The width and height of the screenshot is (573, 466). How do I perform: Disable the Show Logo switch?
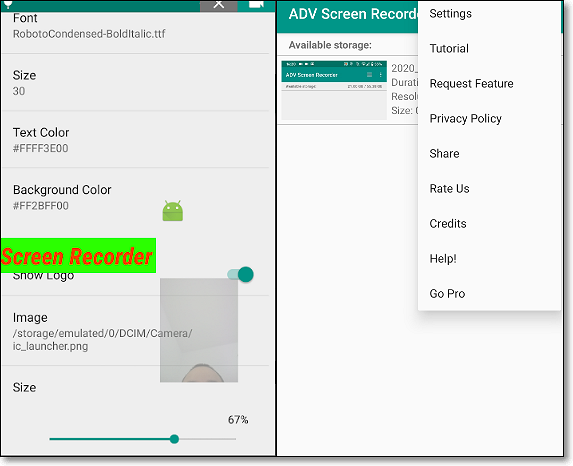pos(240,274)
